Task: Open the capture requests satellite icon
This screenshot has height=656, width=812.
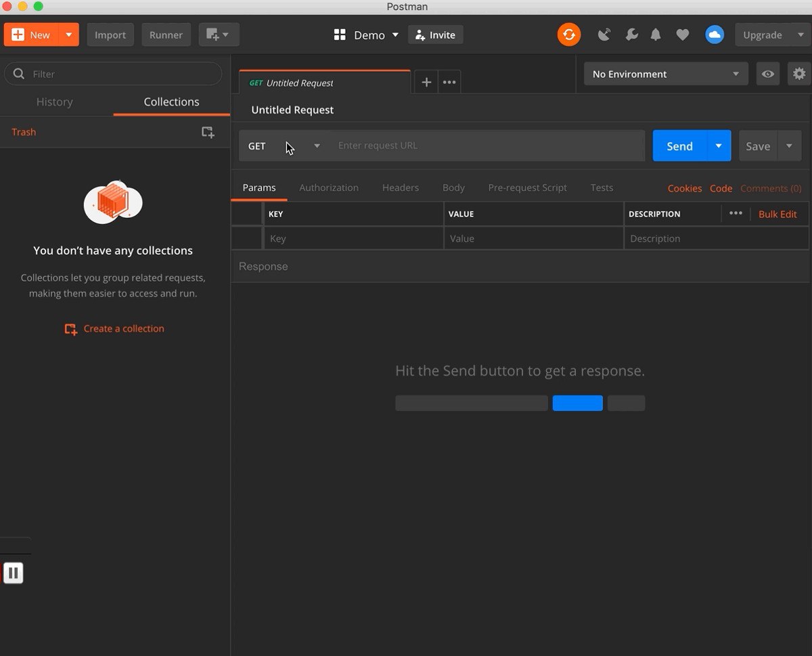Action: [x=604, y=35]
